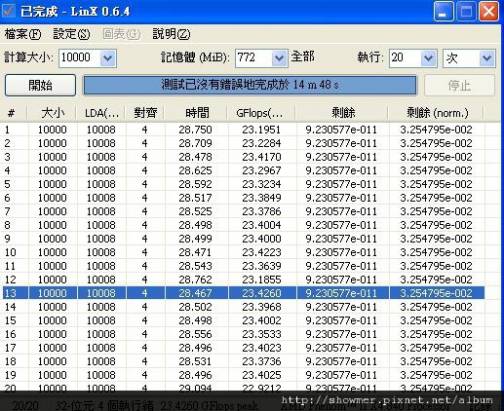
Task: Expand the 記憶體 (MiB) memory dropdown
Action: (279, 58)
